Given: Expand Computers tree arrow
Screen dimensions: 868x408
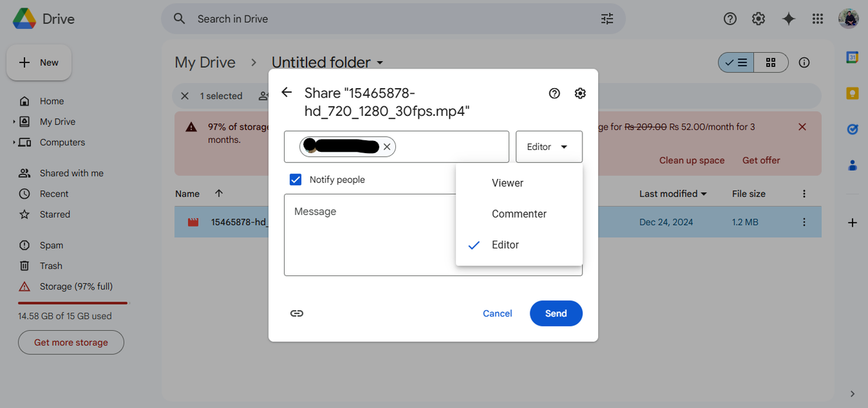Looking at the screenshot, I should (x=14, y=142).
